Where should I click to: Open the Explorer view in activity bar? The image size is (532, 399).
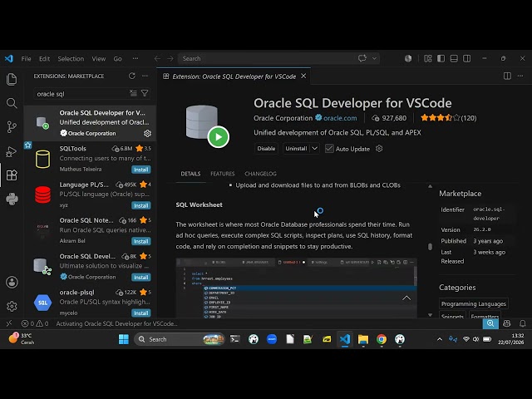click(12, 79)
